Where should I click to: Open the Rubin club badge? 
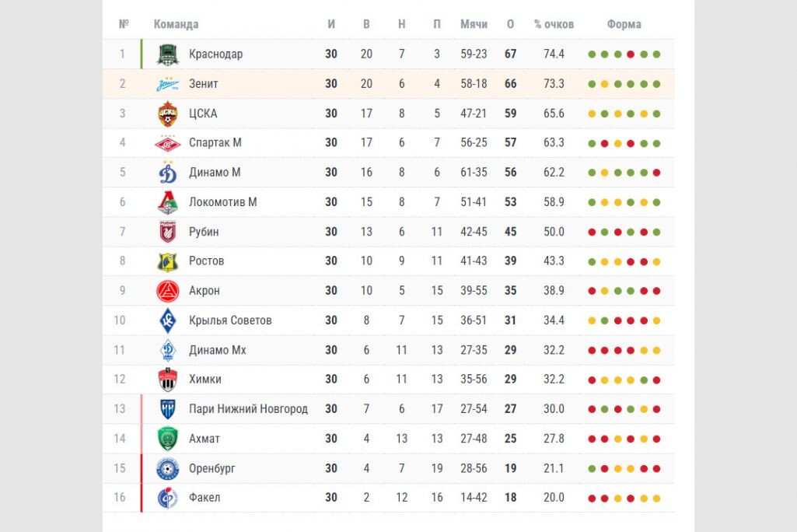[x=168, y=232]
